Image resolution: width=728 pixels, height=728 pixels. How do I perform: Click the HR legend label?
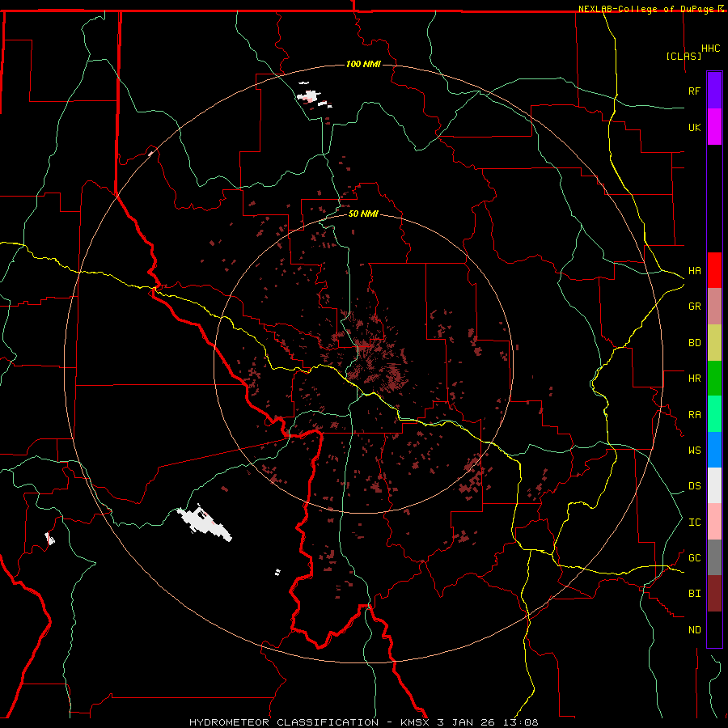tap(694, 379)
